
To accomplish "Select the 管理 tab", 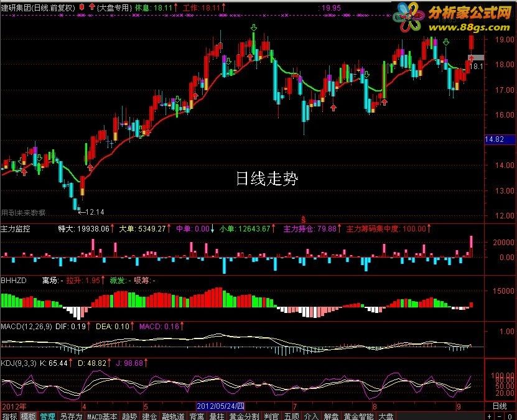I will click(x=47, y=416).
